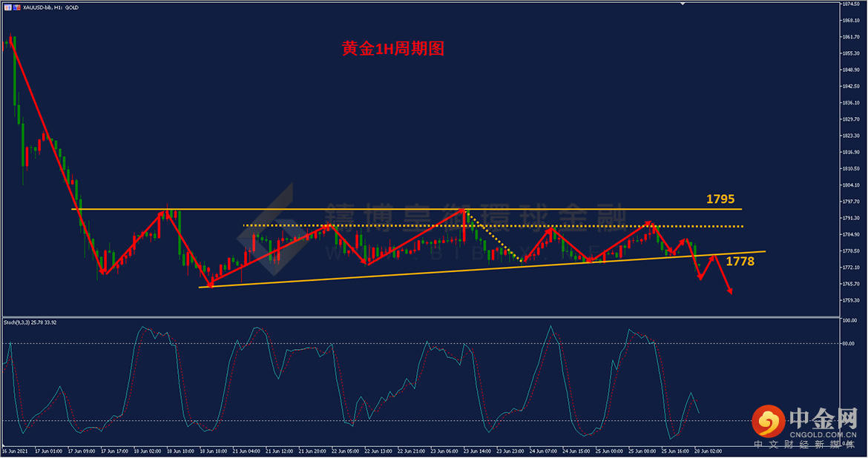Click the 100.00 stochastic scale label
This screenshot has height=458, width=868.
pyautogui.click(x=849, y=321)
